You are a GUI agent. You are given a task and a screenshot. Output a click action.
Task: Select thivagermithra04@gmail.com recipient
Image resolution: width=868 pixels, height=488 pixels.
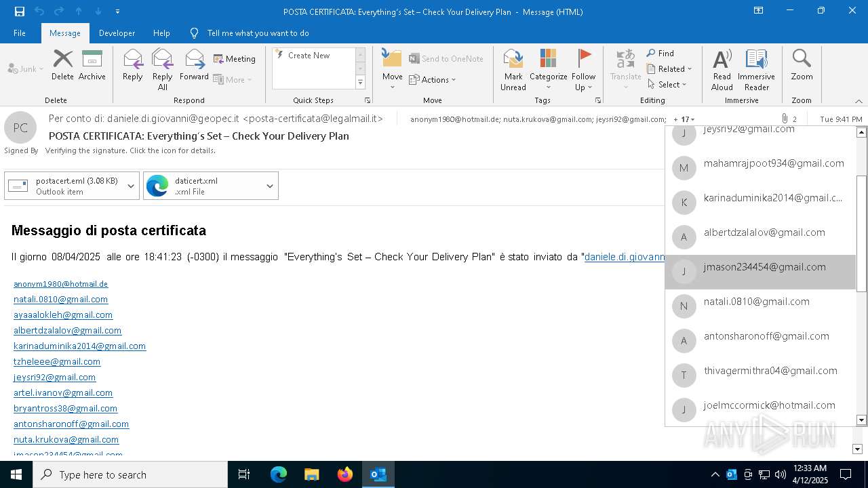point(760,375)
